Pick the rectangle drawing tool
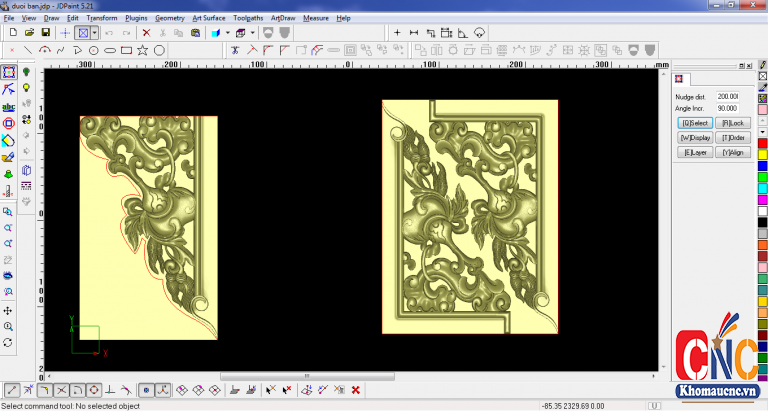768x411 pixels. click(x=126, y=49)
